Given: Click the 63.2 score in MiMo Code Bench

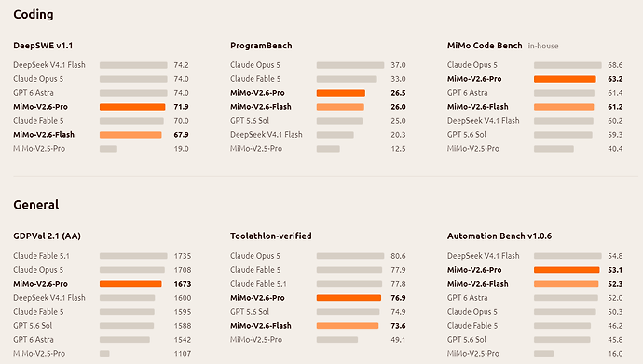Looking at the screenshot, I should pyautogui.click(x=615, y=79).
